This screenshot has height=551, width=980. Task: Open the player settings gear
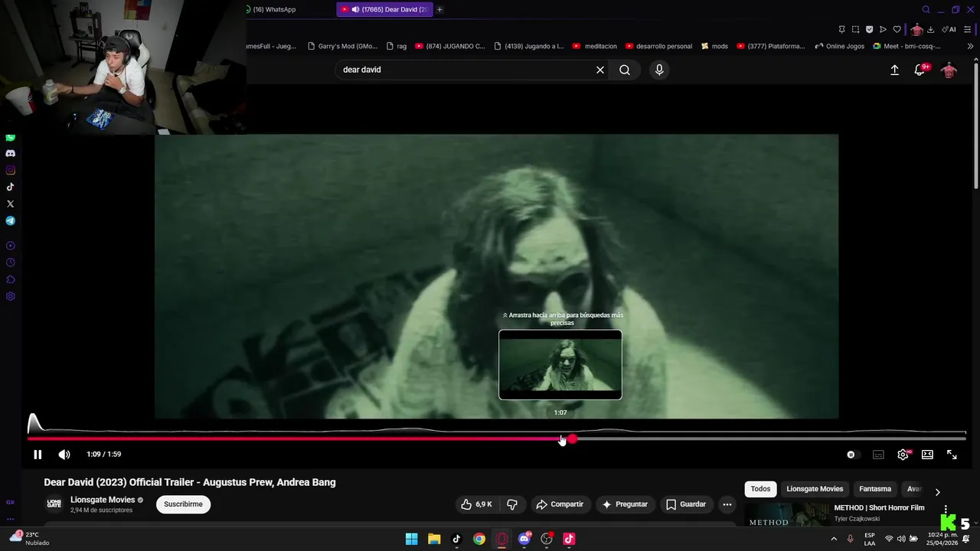click(903, 455)
